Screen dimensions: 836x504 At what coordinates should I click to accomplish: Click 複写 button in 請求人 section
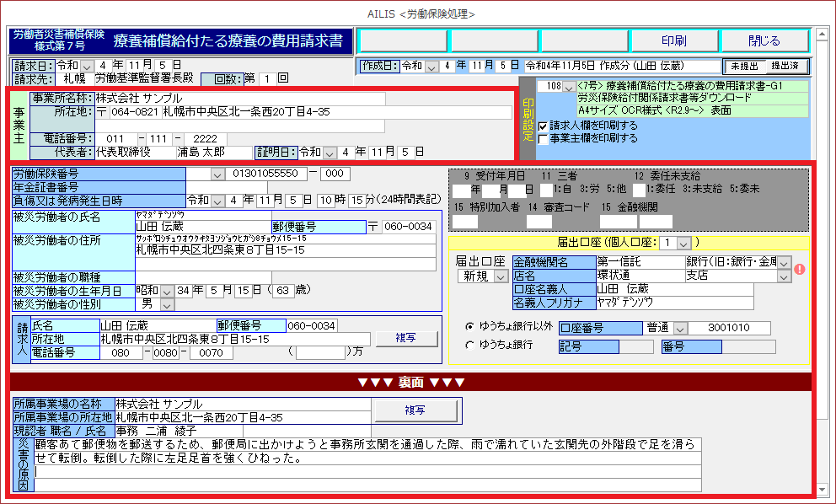(x=406, y=338)
